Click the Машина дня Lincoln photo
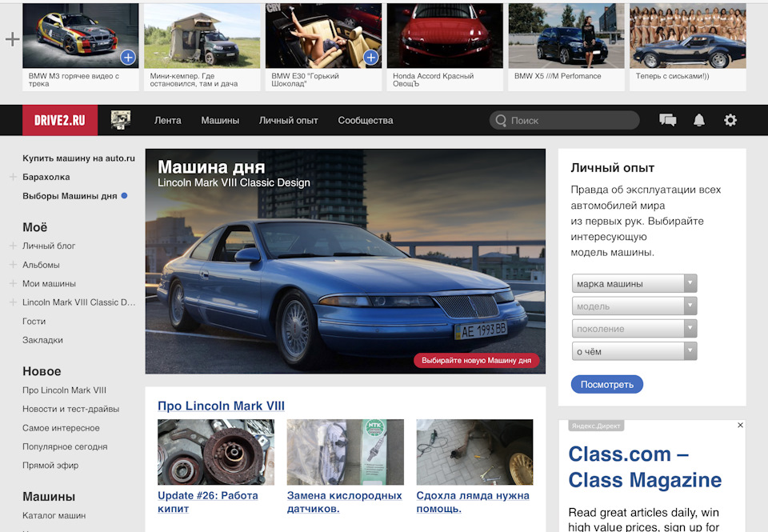 [x=346, y=261]
